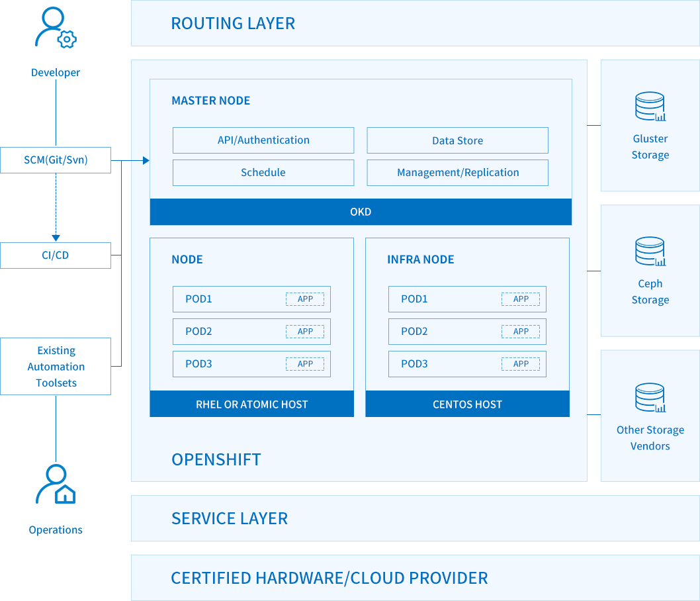This screenshot has width=700, height=601.
Task: Select the API/Authentication box
Action: [x=263, y=140]
